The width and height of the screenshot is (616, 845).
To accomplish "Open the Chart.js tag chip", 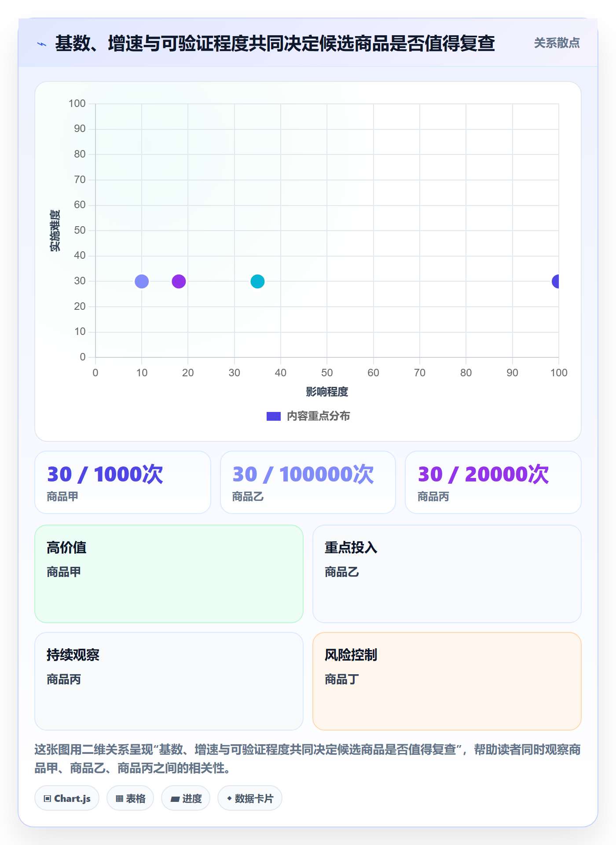I will tap(67, 798).
